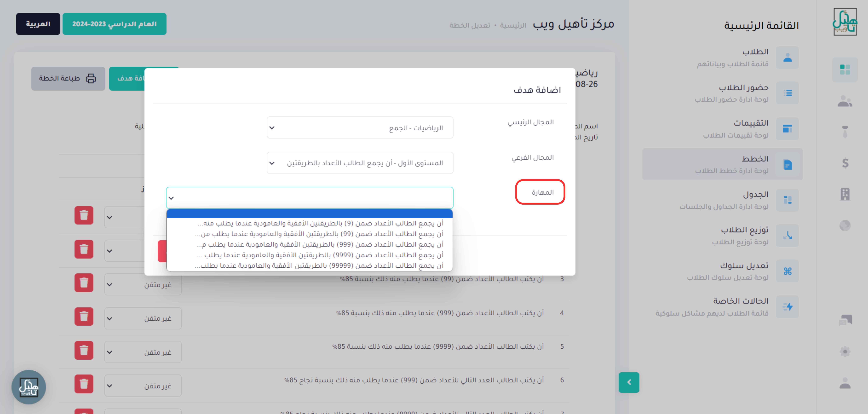Image resolution: width=868 pixels, height=414 pixels.
Task: Select skill option adding numbers within (9)
Action: pyautogui.click(x=310, y=223)
